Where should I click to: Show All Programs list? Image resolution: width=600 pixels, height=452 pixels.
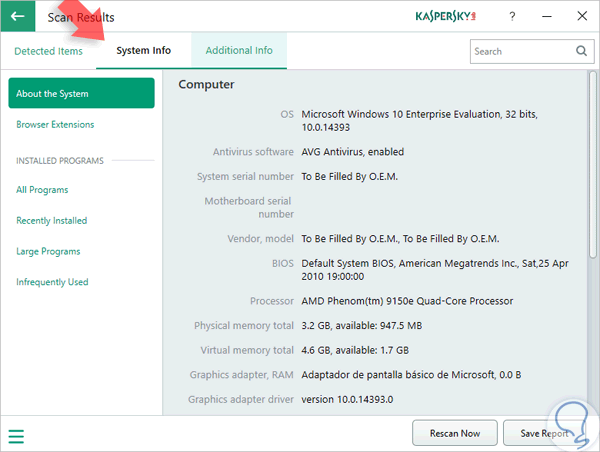(42, 190)
